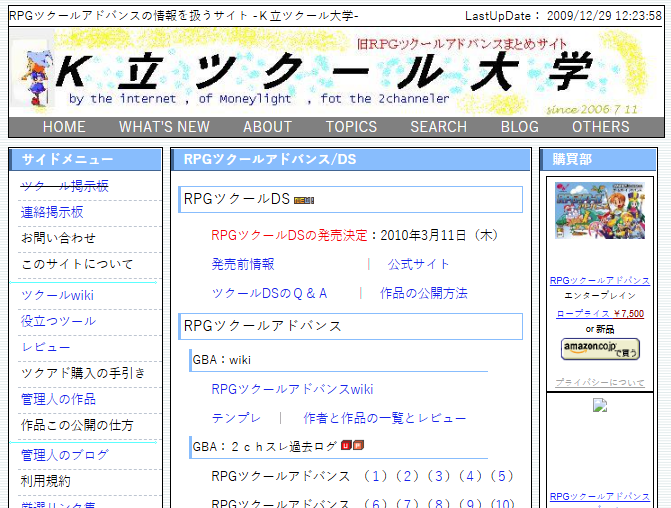Open TOPICS from the navigation bar

[x=351, y=127]
